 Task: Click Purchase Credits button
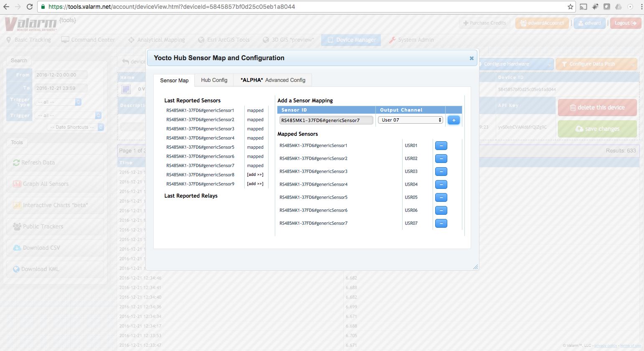click(485, 23)
